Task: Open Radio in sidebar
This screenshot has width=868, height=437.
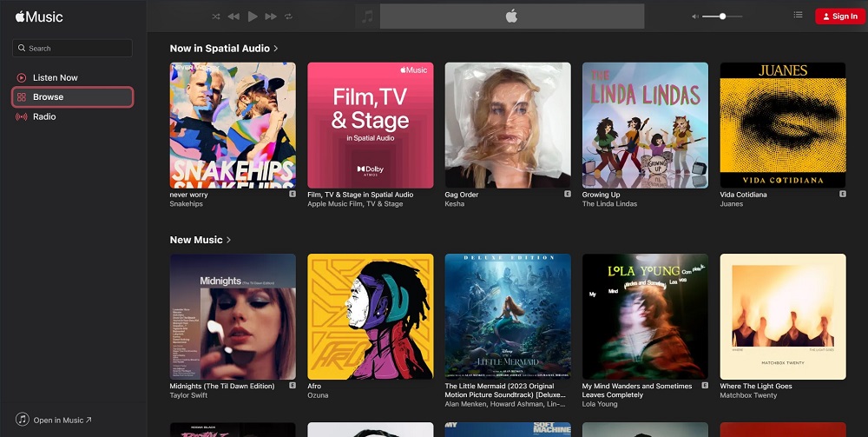Action: [73, 116]
